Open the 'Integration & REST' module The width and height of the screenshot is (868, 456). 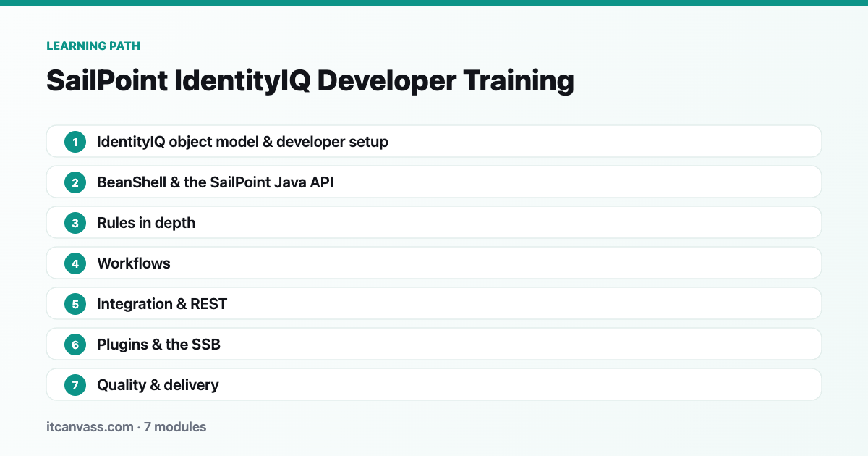click(434, 303)
